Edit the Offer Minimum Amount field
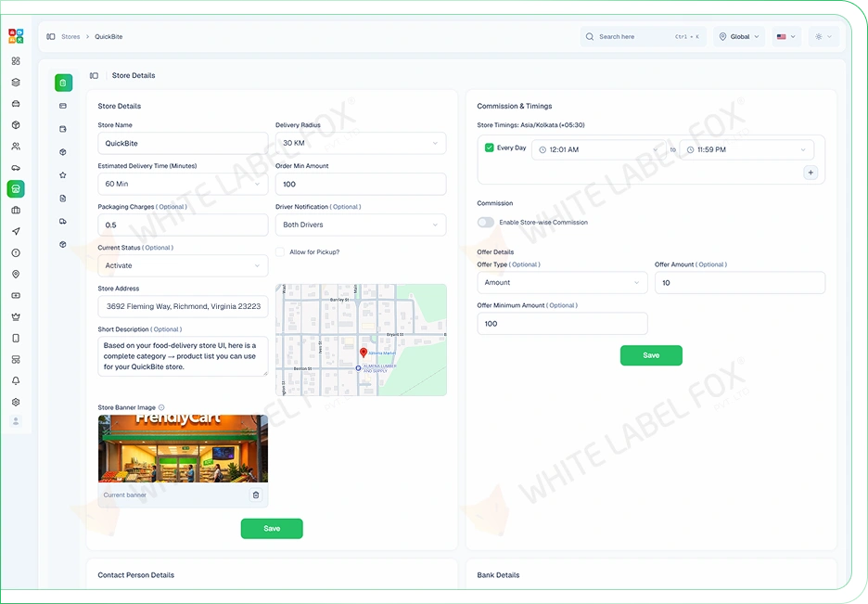Screen dimensions: 868x604 [x=562, y=323]
